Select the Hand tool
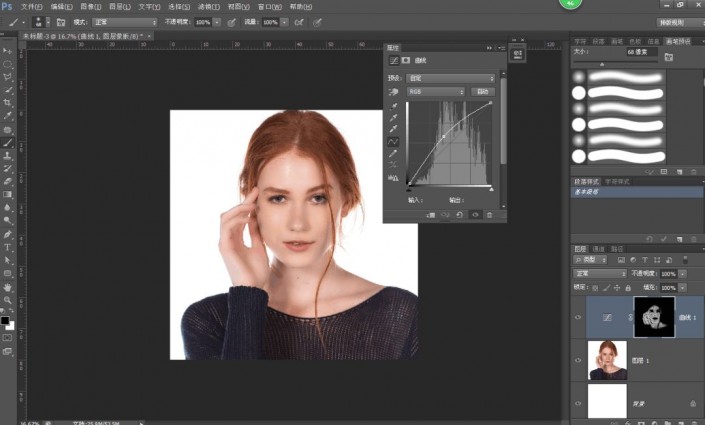 point(8,286)
